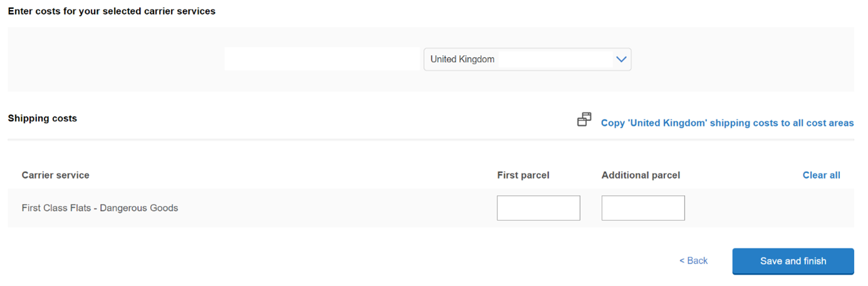
Task: Click the First parcel column header
Action: pyautogui.click(x=523, y=175)
